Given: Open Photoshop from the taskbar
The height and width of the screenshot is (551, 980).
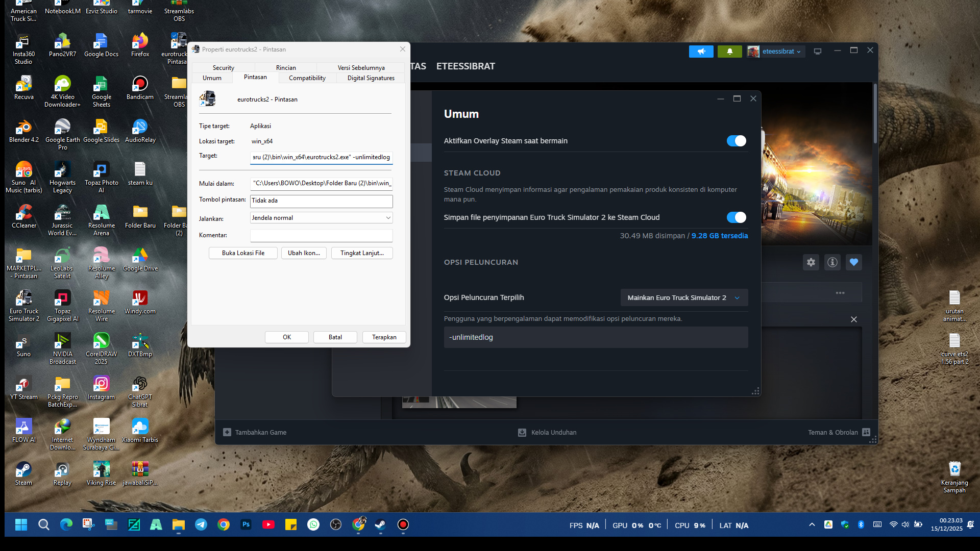Looking at the screenshot, I should tap(246, 525).
